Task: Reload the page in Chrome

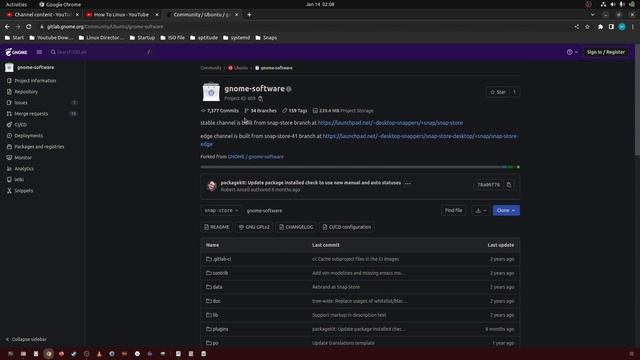Action: [x=29, y=27]
